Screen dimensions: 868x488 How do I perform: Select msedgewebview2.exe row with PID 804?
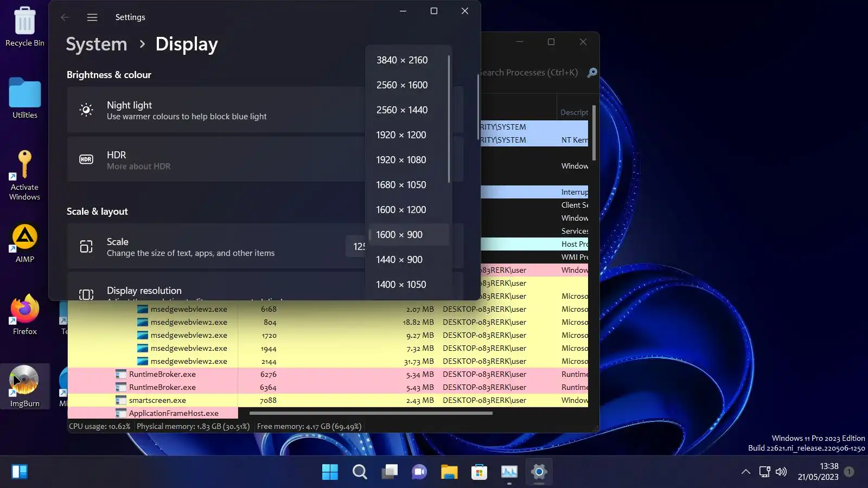(x=328, y=322)
